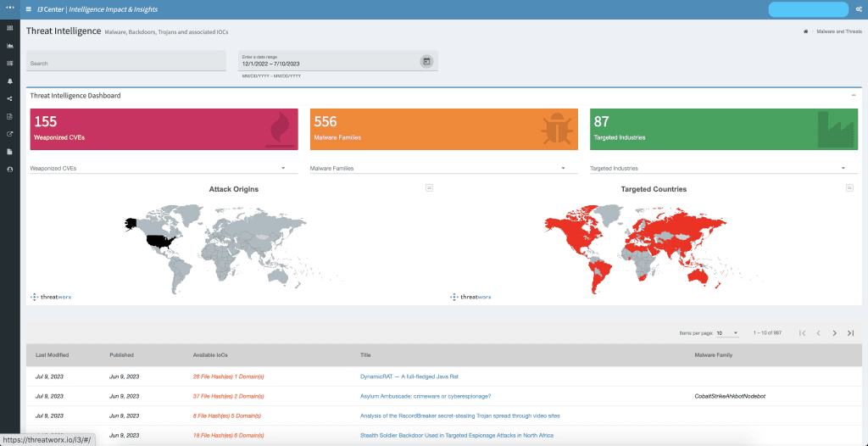Expand the Weaponized CVEs dropdown
The width and height of the screenshot is (868, 446).
[164, 168]
